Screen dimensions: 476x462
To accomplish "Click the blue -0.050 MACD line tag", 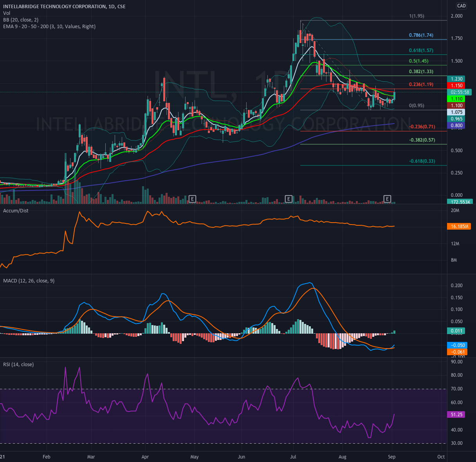I will click(x=457, y=345).
